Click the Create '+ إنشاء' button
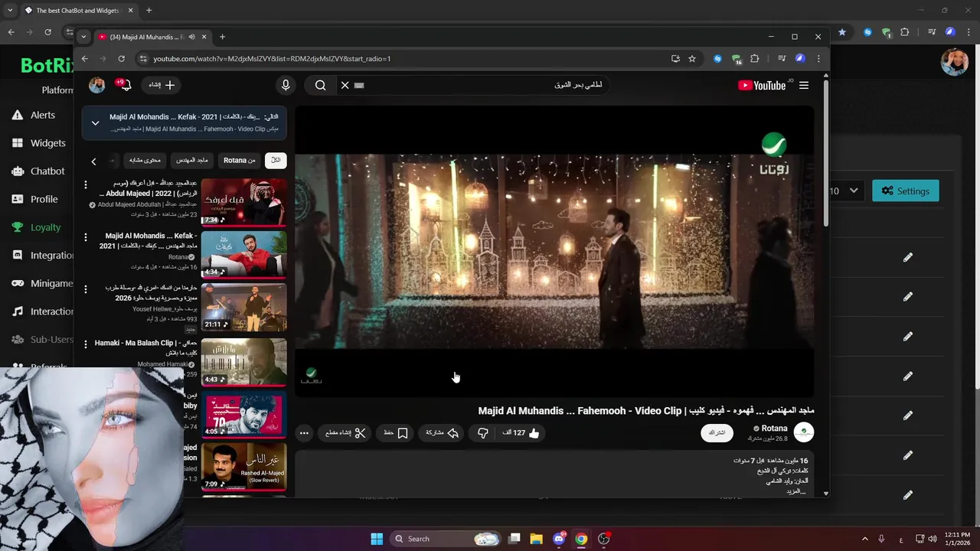Image resolution: width=980 pixels, height=551 pixels. (161, 85)
